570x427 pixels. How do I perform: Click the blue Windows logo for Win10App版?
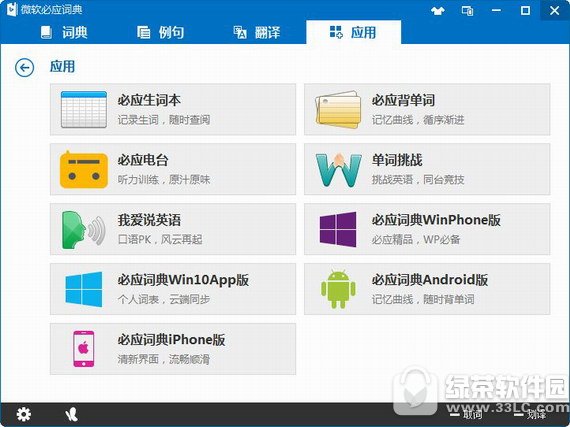[x=84, y=289]
